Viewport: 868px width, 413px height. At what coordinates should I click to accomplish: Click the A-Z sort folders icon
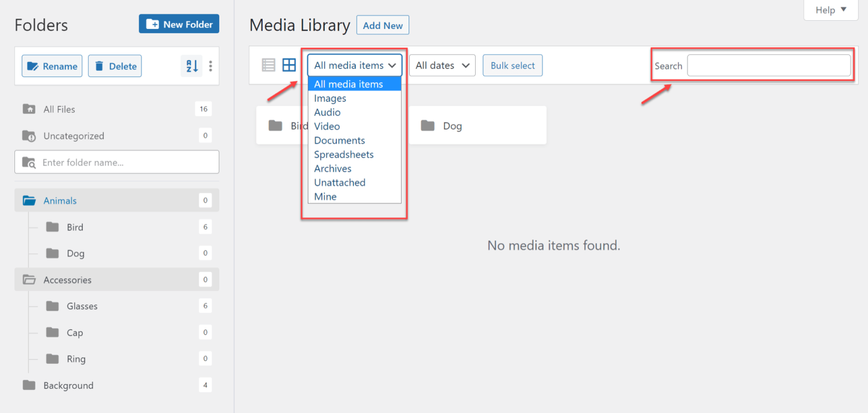tap(191, 66)
